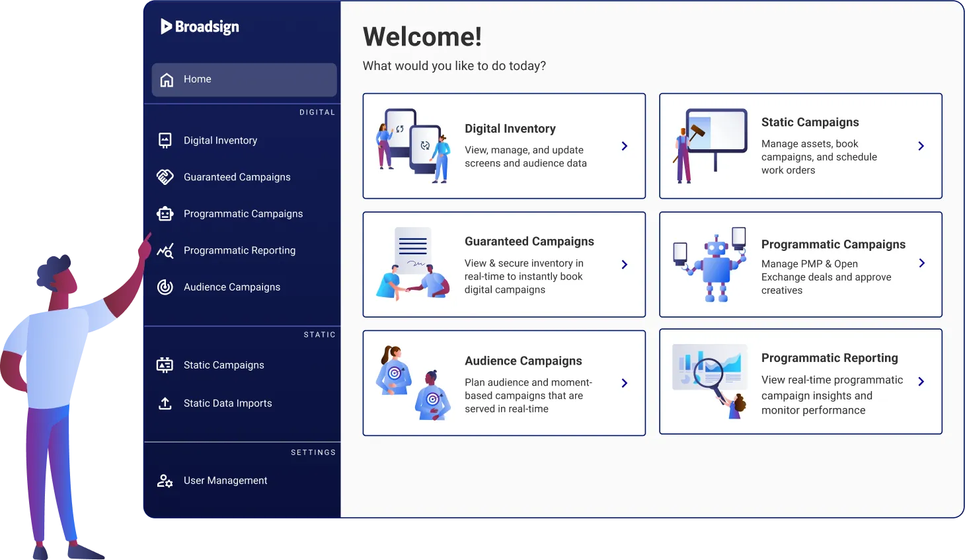965x560 pixels.
Task: Click "View, manage, and update screens" description
Action: point(525,157)
